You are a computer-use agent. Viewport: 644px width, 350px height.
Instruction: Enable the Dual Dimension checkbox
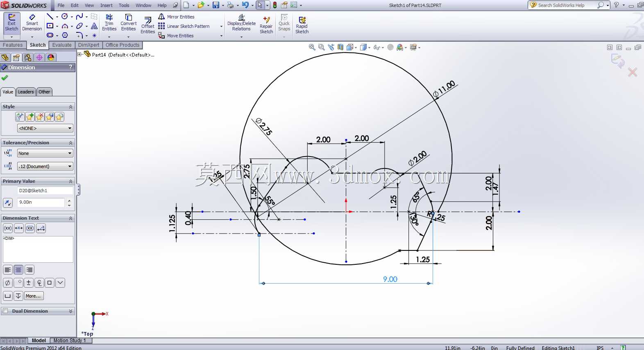coord(5,311)
